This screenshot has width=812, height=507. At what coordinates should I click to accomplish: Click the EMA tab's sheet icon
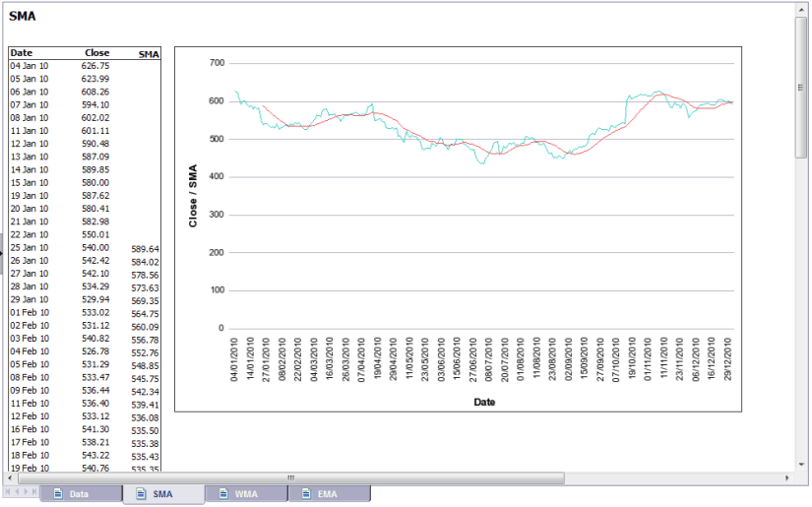coord(306,493)
